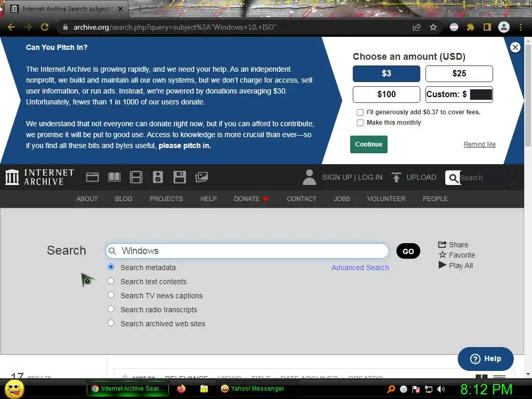Click the Remind Me link
Screen dimensions: 532x399
point(480,144)
